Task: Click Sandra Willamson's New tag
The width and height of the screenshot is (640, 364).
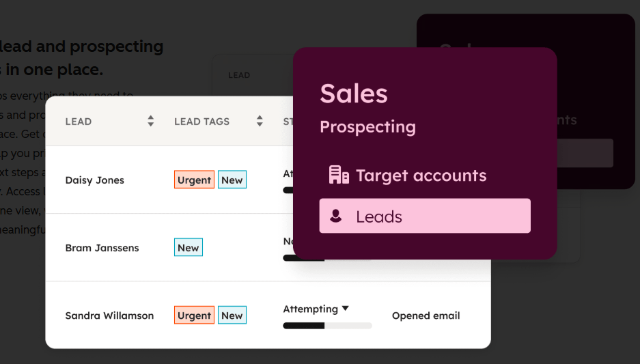Action: 232,315
